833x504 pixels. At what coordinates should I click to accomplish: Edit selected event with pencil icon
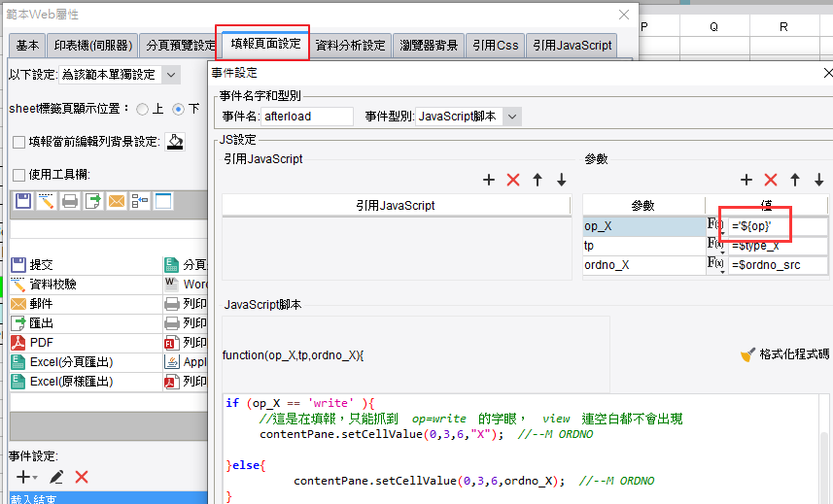click(56, 477)
